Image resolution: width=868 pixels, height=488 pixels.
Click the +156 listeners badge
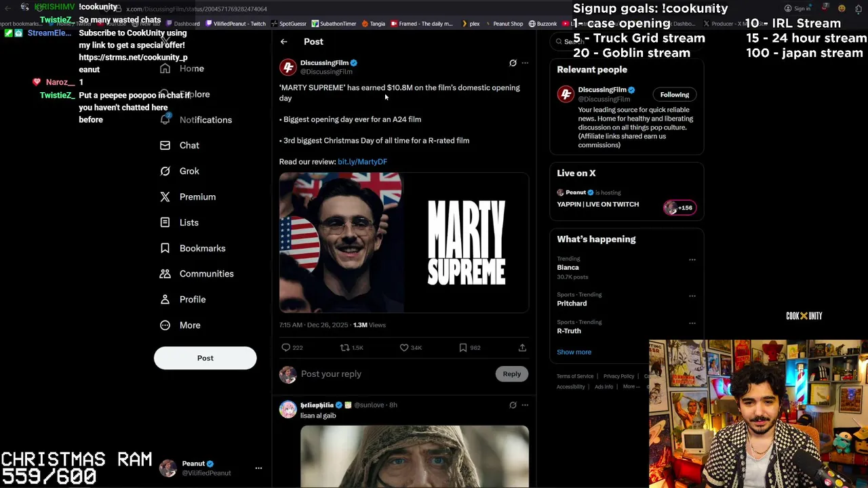[x=679, y=208]
